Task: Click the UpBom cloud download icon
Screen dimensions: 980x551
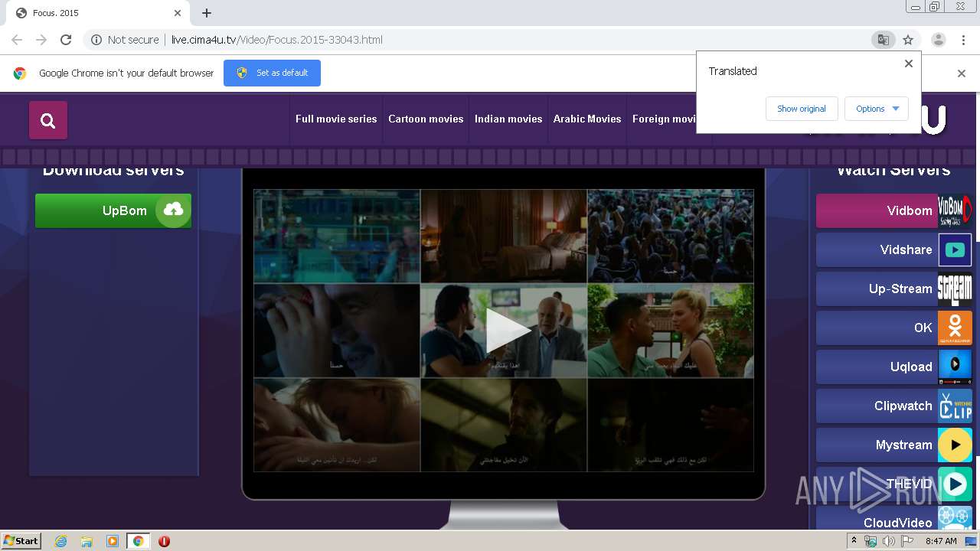Action: coord(173,210)
